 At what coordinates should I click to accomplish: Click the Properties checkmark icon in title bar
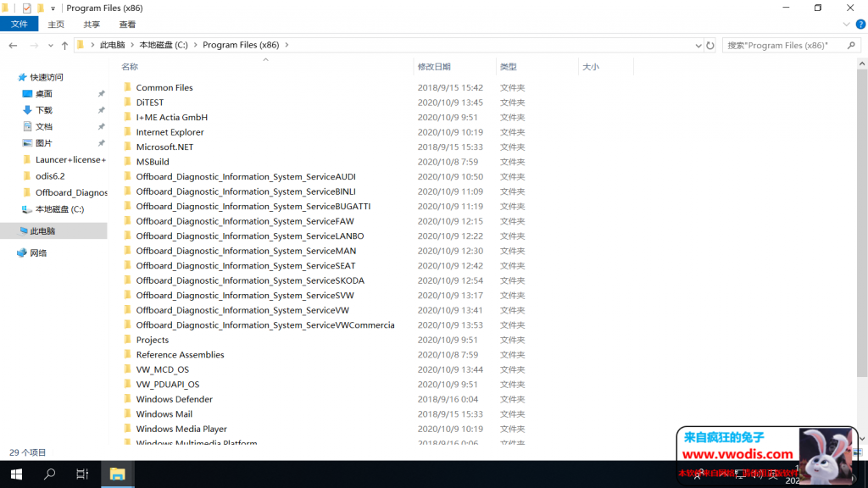(x=26, y=8)
